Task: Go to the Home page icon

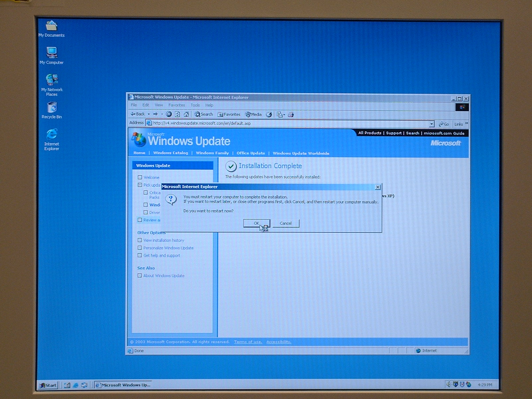Action: coord(186,114)
